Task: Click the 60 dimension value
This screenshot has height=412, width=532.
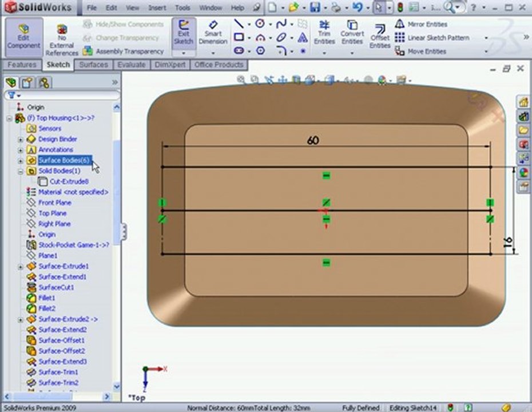Action: pyautogui.click(x=313, y=140)
